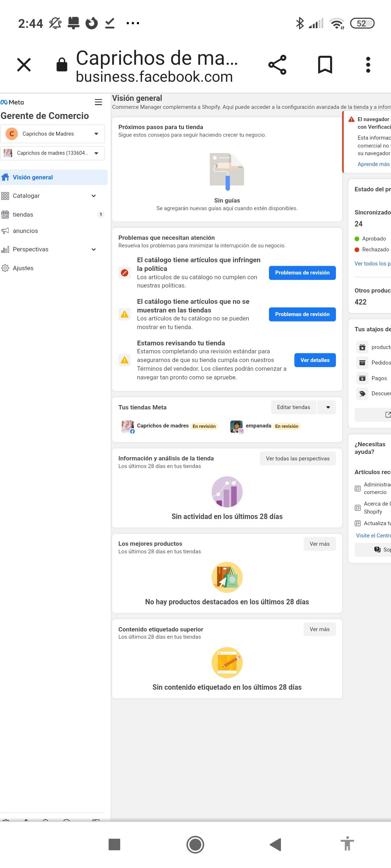Select Visión general in sidebar
This screenshot has width=391, height=868.
(54, 177)
